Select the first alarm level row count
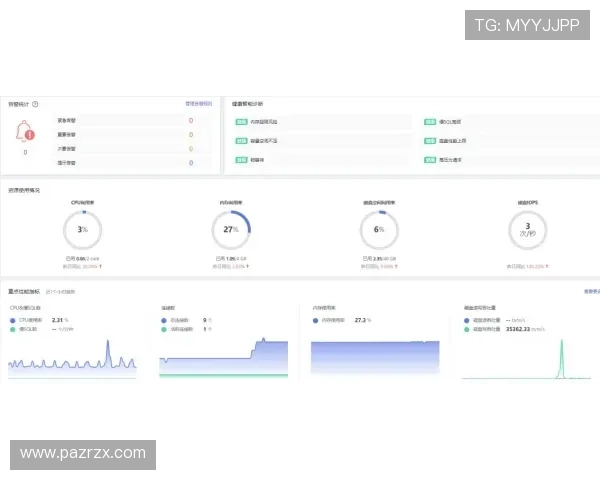This screenshot has height=480, width=600. pos(190,121)
